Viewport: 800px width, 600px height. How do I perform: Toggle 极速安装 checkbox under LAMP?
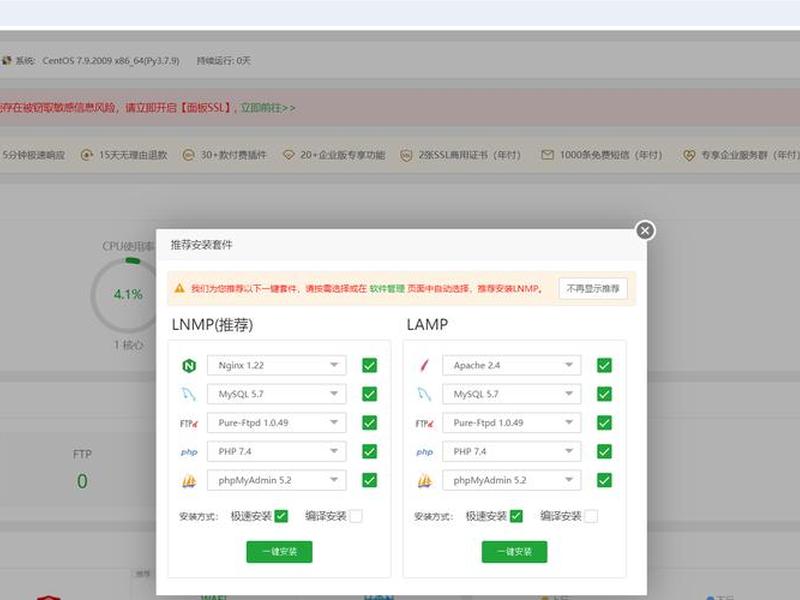[516, 516]
